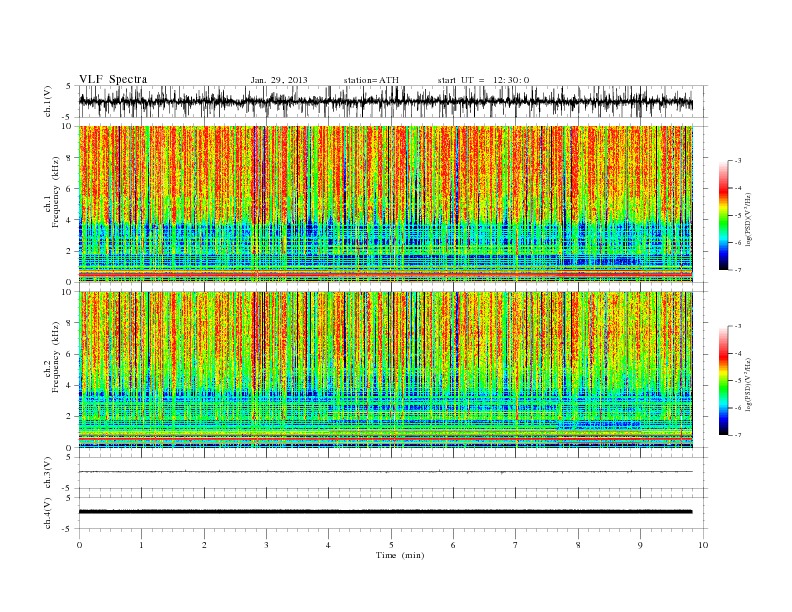Click the "-4" tick on the ch.2 colorbar
The height and width of the screenshot is (612, 792).
tap(737, 353)
